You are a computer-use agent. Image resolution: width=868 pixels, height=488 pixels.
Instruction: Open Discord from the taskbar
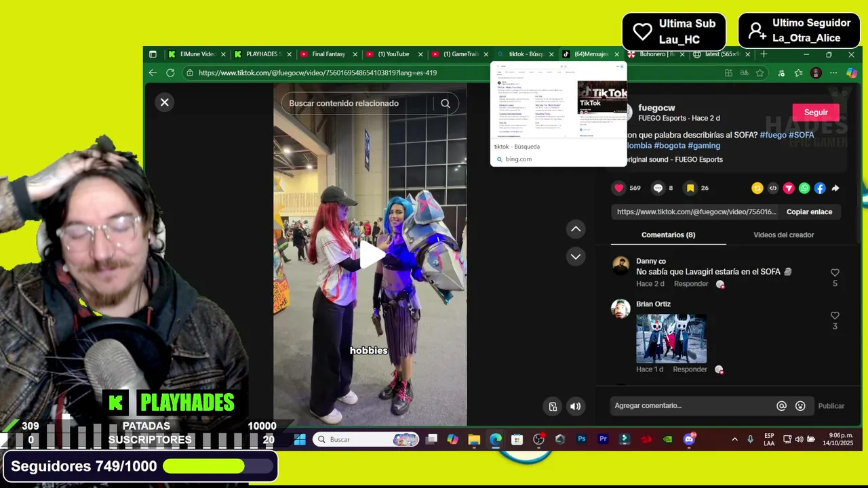[x=689, y=439]
